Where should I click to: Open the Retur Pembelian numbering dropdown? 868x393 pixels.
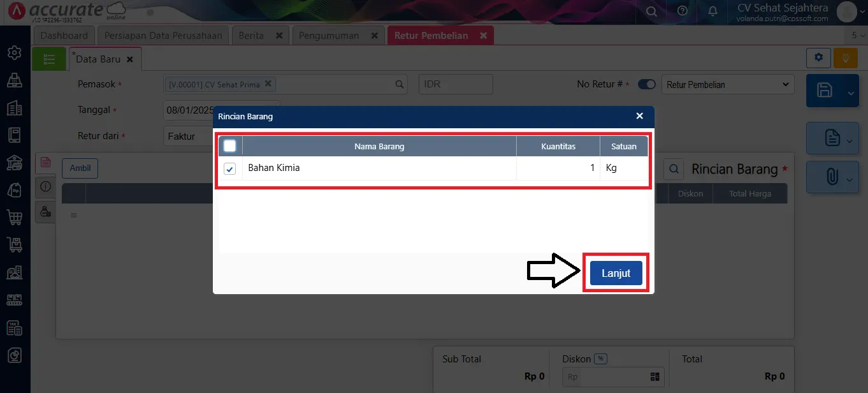[728, 84]
